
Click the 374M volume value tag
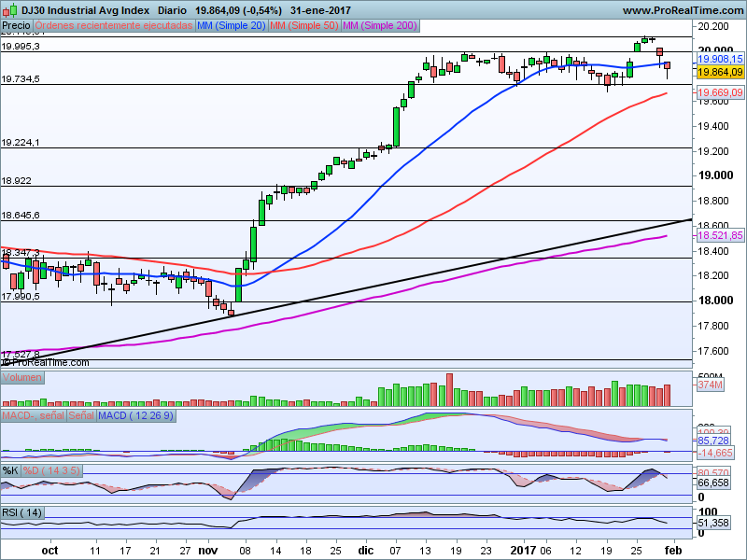point(711,385)
